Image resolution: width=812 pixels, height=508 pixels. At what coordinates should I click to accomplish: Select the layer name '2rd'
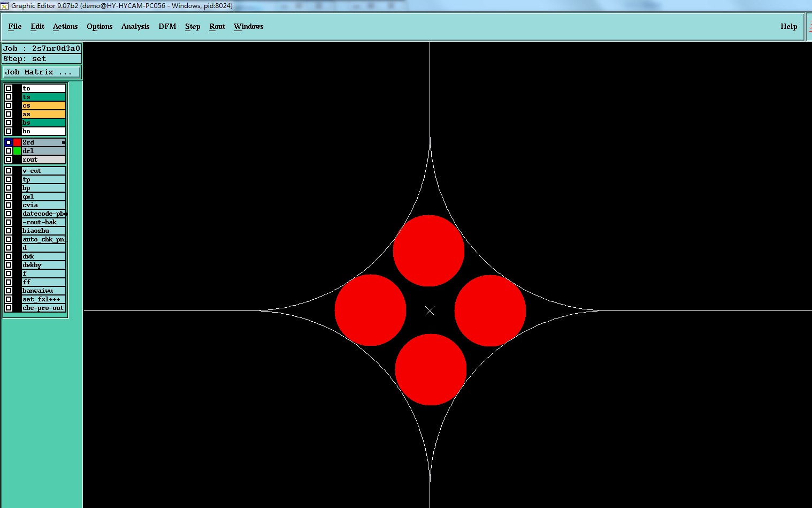43,142
